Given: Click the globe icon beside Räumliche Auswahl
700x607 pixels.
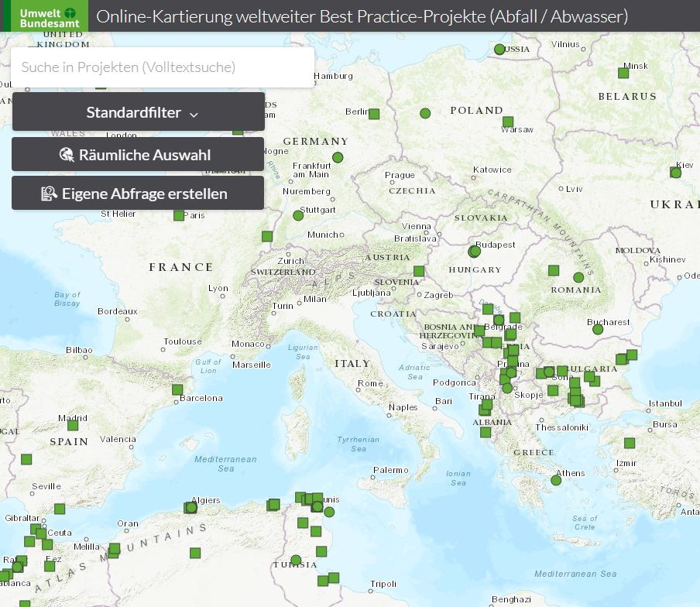Looking at the screenshot, I should [x=66, y=155].
